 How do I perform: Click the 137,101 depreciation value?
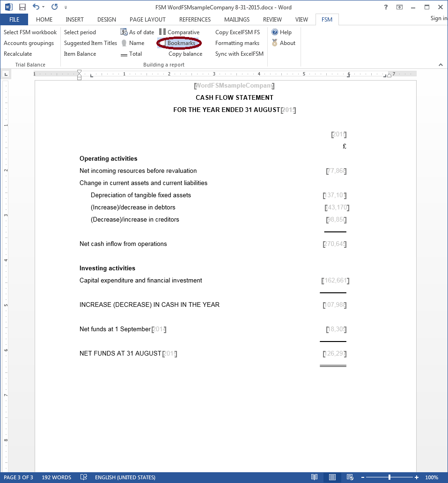pos(335,195)
